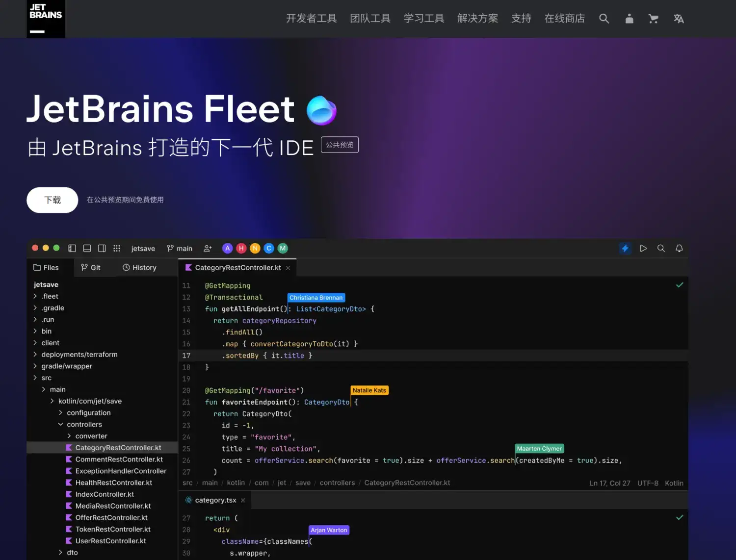
Task: Switch to the History tab
Action: pos(139,267)
